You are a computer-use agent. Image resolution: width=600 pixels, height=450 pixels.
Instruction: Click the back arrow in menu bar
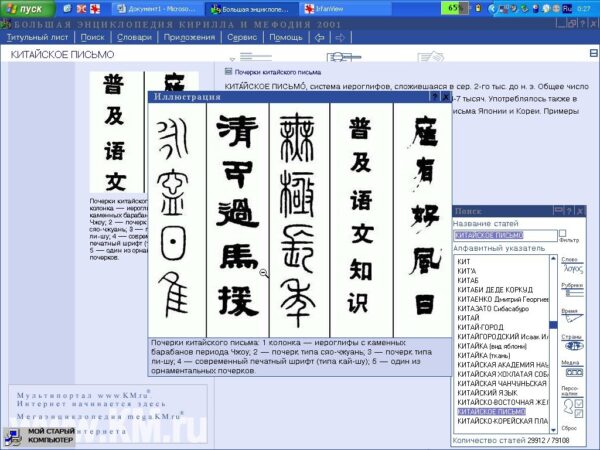point(319,37)
